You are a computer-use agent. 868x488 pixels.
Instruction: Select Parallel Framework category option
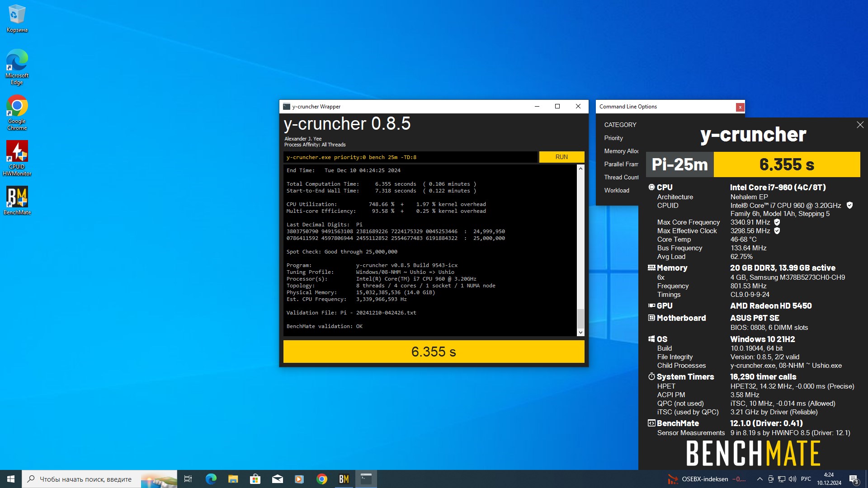621,164
